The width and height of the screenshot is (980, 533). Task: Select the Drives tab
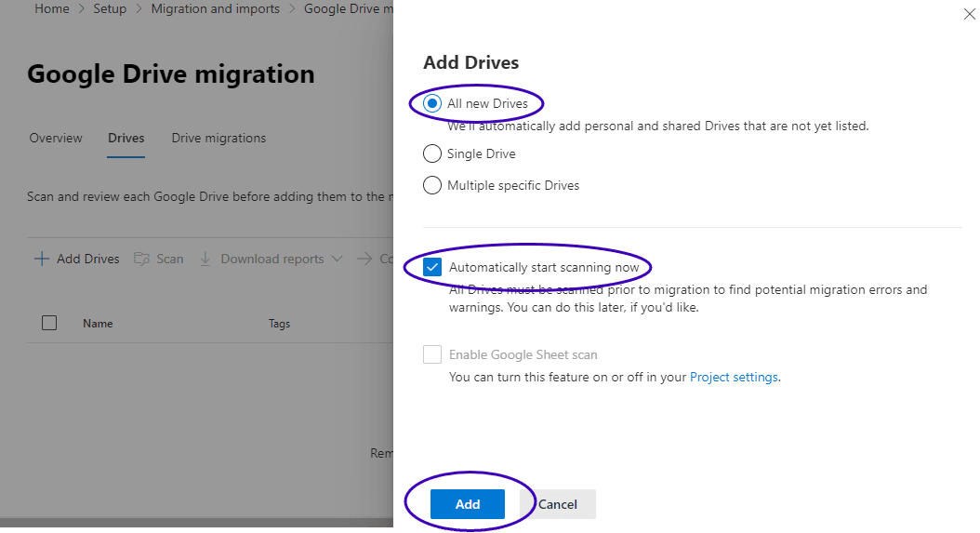coord(126,138)
